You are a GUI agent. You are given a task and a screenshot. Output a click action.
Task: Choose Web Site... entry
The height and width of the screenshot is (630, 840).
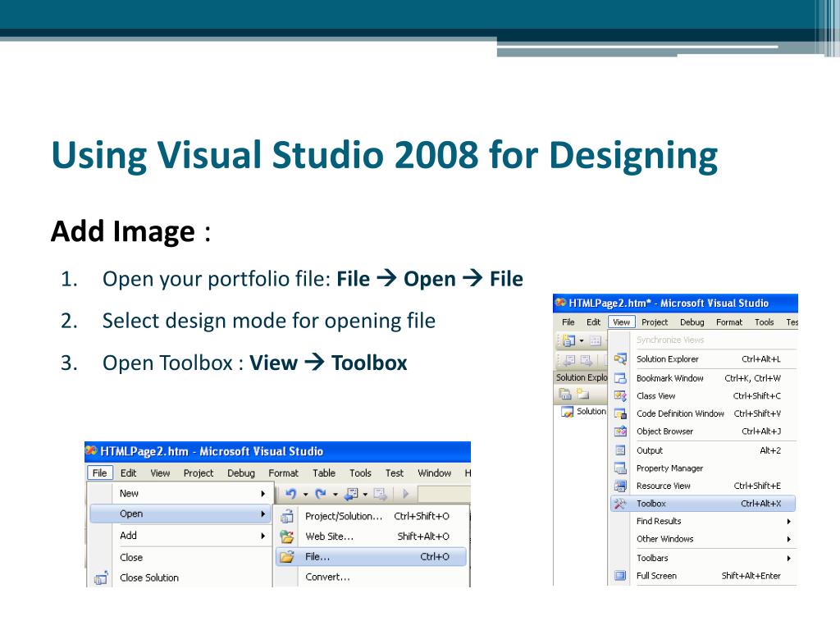point(372,536)
